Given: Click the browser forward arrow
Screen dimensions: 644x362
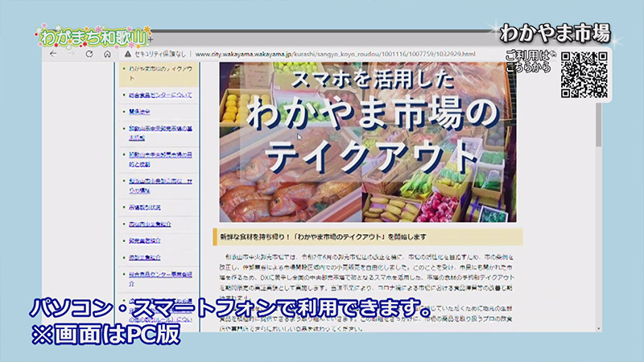Looking at the screenshot, I should coord(72,55).
